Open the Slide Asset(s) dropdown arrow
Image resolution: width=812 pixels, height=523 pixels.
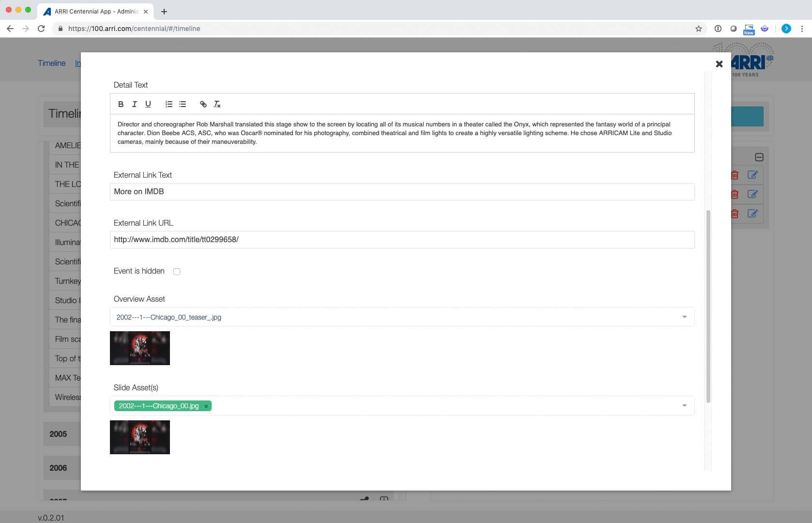click(684, 405)
